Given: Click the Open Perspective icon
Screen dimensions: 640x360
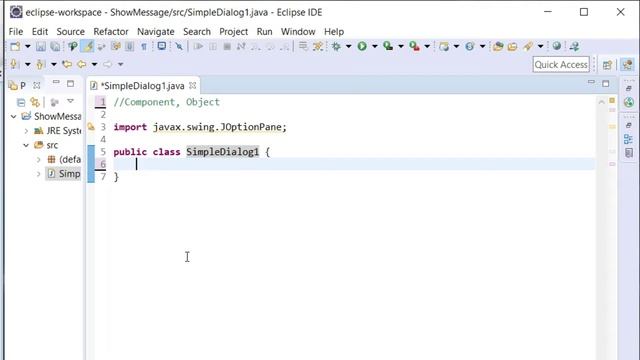Looking at the screenshot, I should (607, 64).
